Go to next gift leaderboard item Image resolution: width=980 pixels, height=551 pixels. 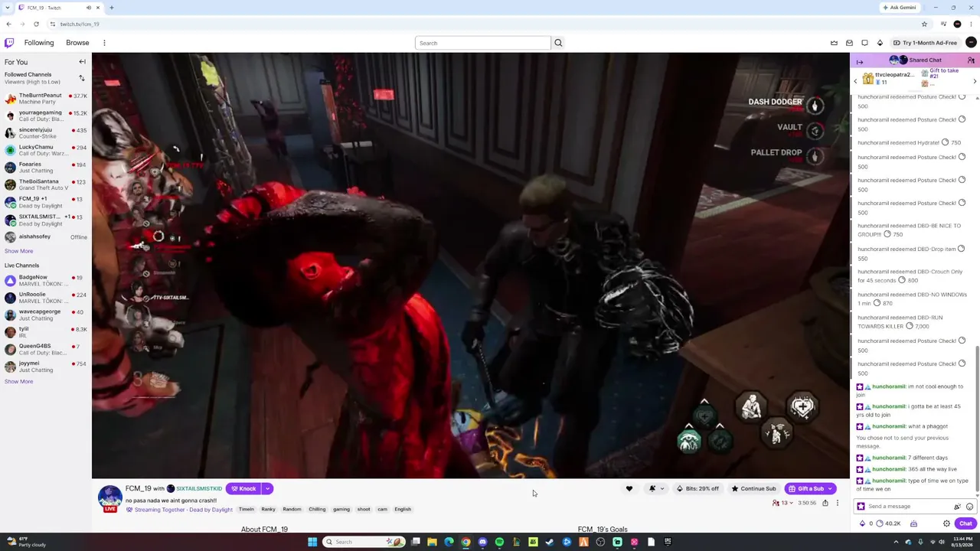pyautogui.click(x=975, y=81)
